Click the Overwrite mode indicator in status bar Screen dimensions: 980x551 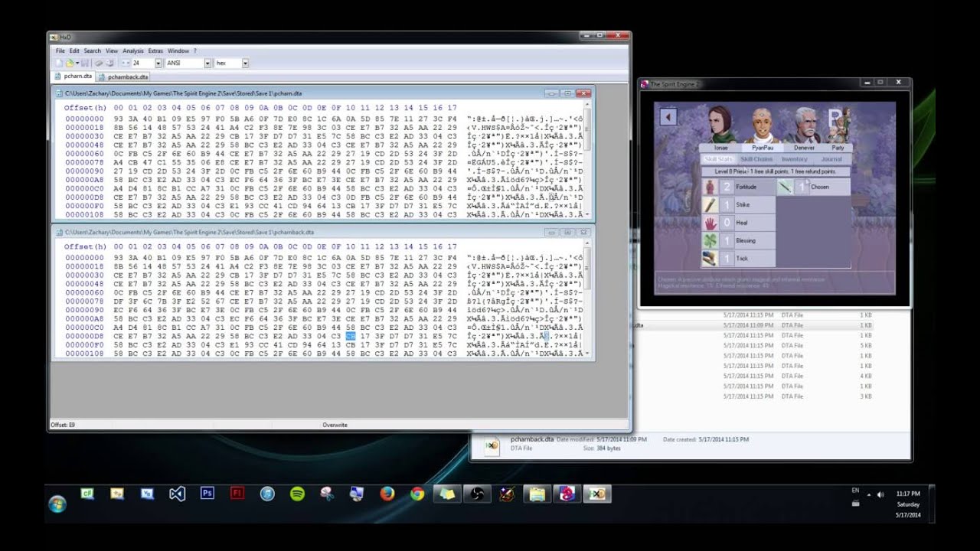pos(335,425)
